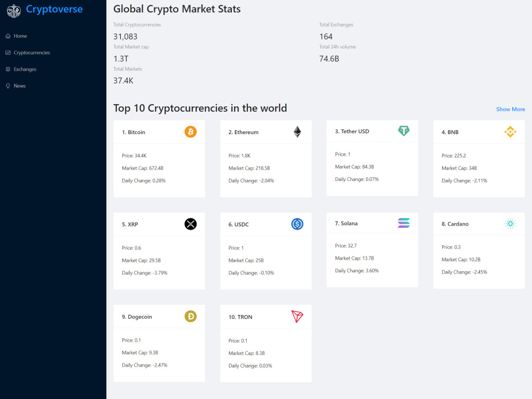Click the Cryptocurrencies chart icon in sidebar
This screenshot has width=532, height=399.
8,53
